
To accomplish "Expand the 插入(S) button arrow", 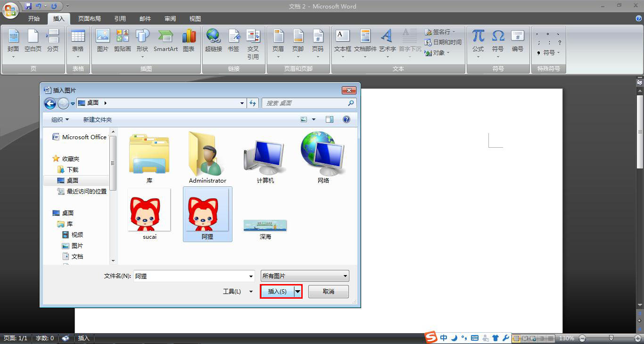I will tap(297, 292).
